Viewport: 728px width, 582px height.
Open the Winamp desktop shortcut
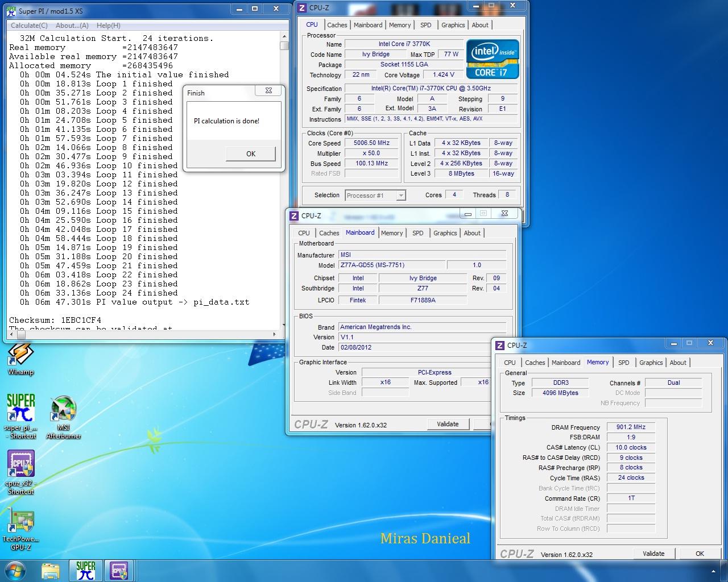point(21,359)
